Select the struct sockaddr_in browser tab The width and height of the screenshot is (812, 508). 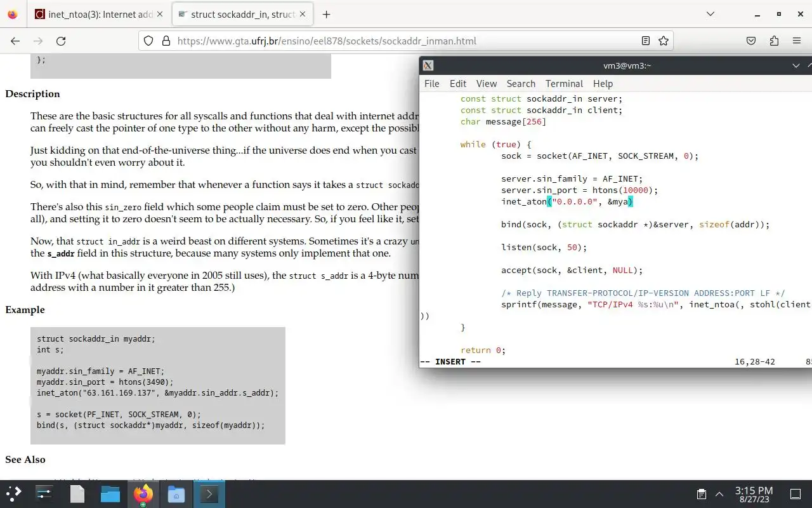242,14
